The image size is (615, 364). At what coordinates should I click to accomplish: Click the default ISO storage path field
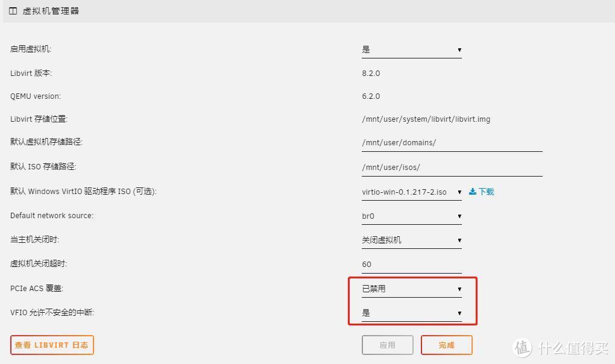pos(452,167)
